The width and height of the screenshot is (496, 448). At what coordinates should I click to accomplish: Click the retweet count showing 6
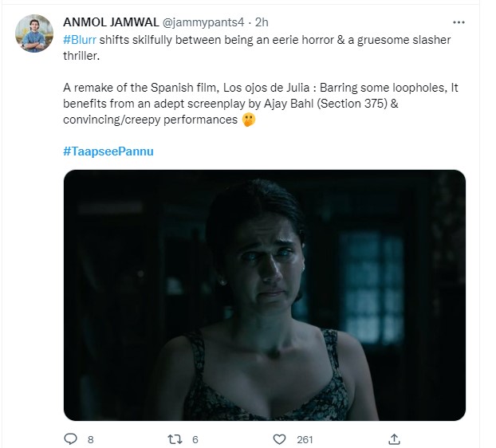click(195, 439)
